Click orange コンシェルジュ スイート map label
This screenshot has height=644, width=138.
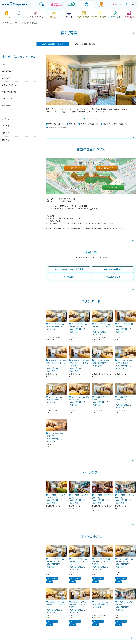[x=107, y=168]
